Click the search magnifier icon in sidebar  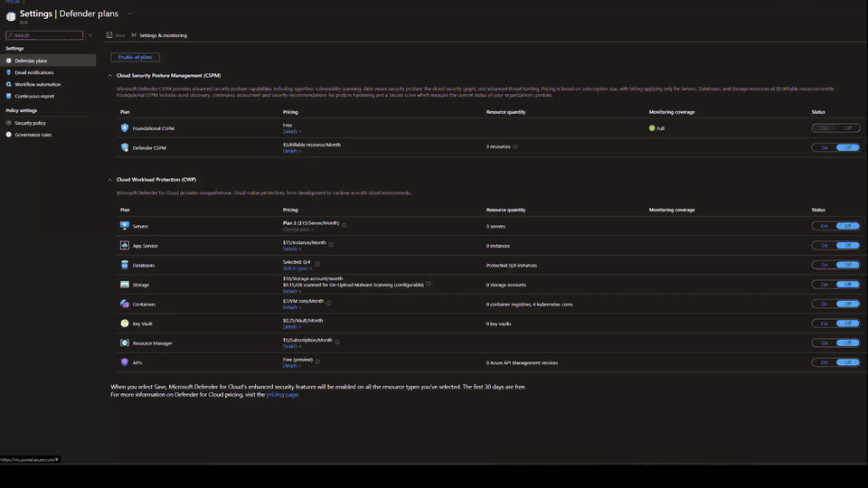11,35
